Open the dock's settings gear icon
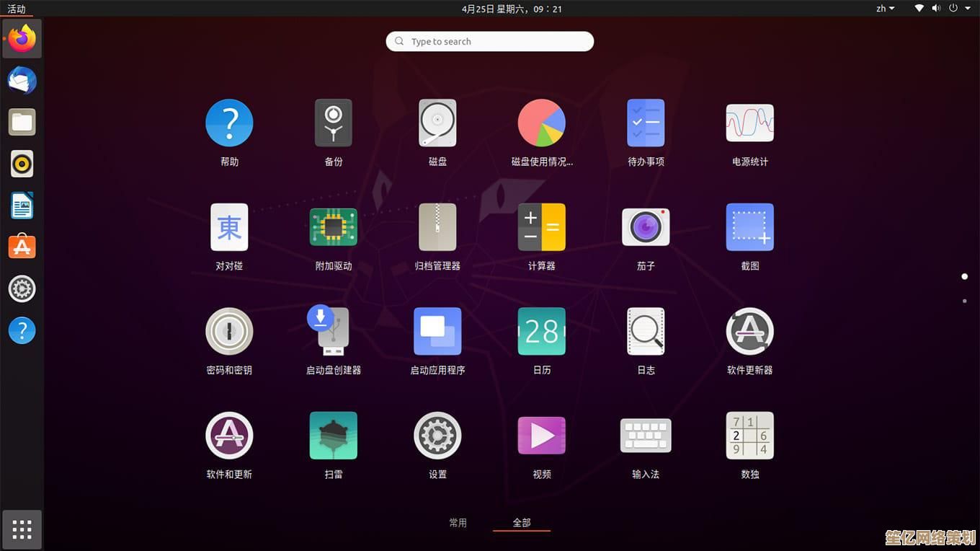The width and height of the screenshot is (980, 551). click(x=22, y=289)
